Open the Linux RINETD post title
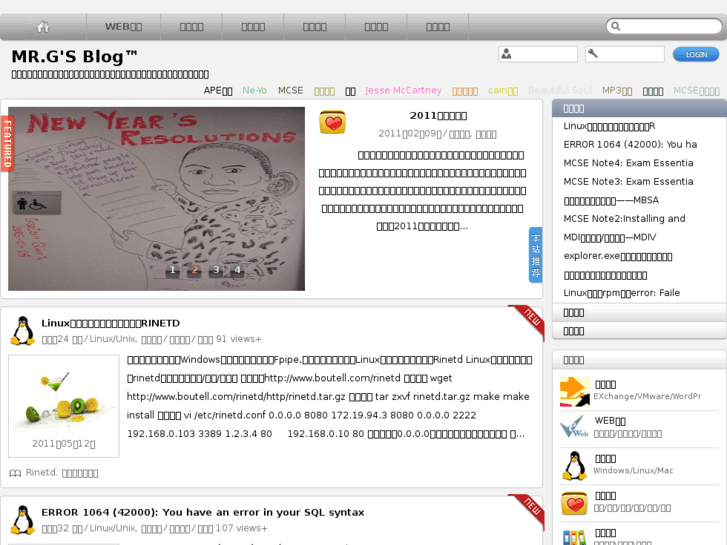 [x=110, y=323]
